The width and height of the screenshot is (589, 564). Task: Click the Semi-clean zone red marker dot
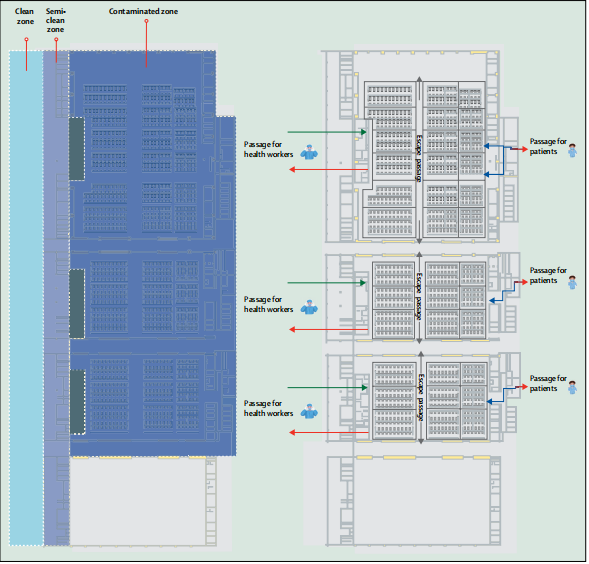(x=56, y=39)
